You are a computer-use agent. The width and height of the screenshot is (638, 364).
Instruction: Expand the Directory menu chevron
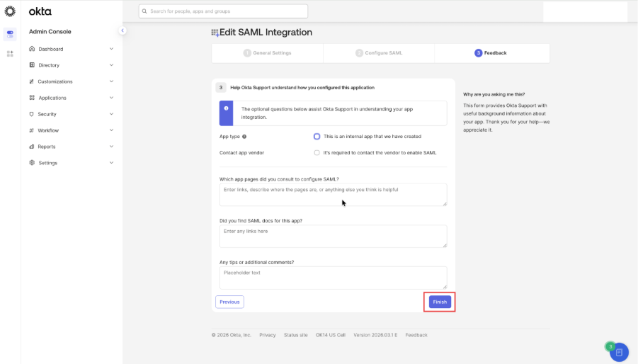111,65
